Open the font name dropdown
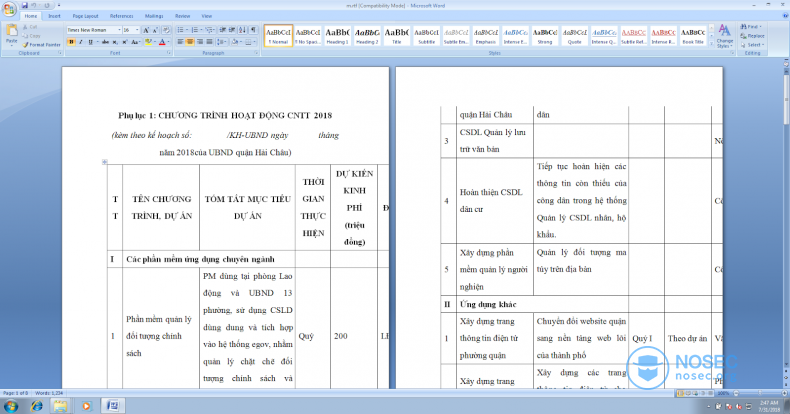The image size is (790, 414). [119, 30]
